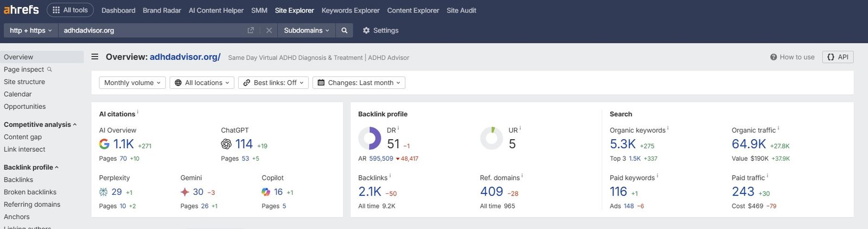Open Opportunities in sidebar

tap(25, 107)
